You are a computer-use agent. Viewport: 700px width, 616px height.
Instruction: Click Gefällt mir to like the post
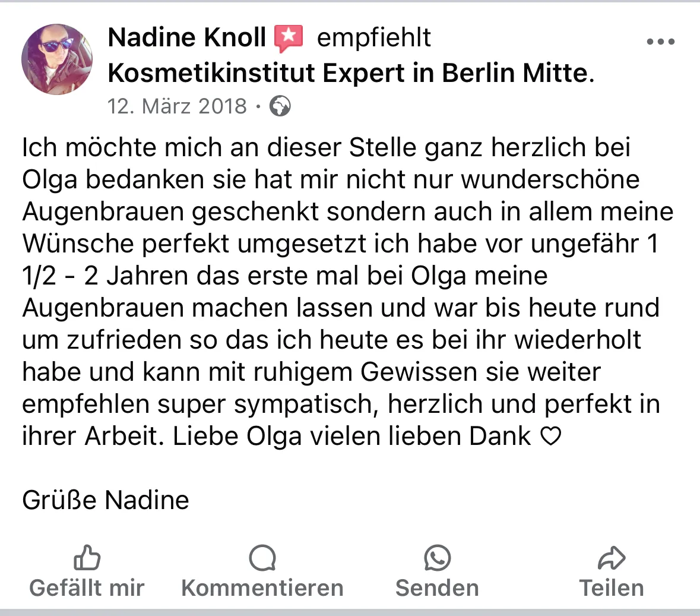tap(87, 587)
